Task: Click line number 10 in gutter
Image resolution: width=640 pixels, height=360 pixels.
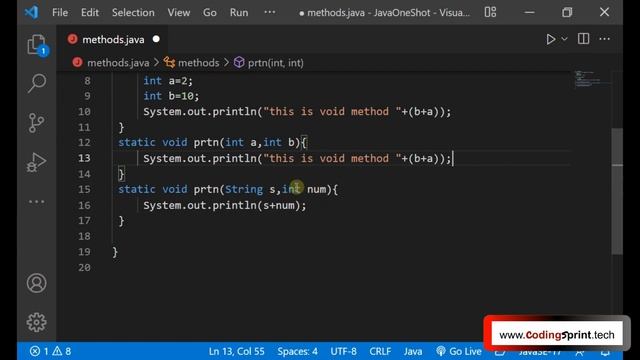Action: pos(84,111)
